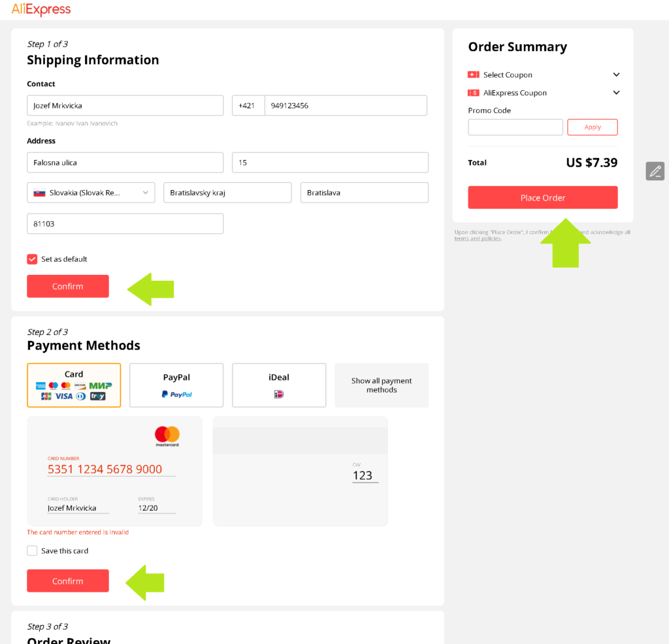Apply the promo code

592,127
